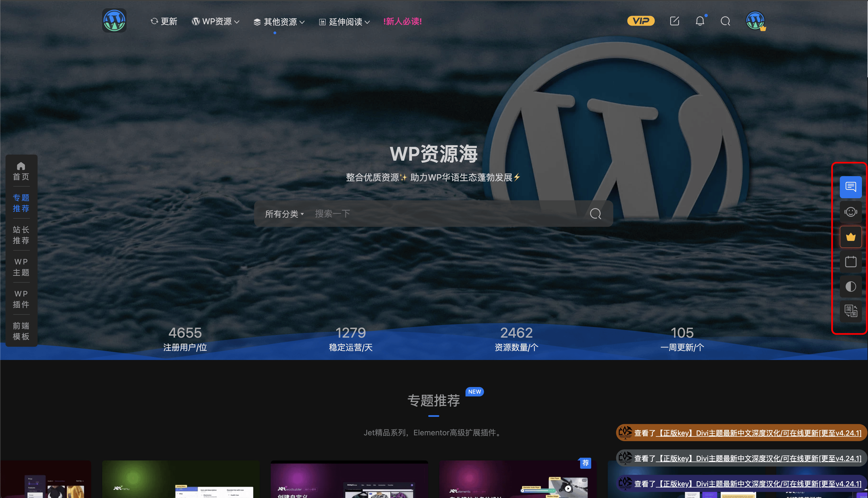Select 站长推荐 in left sidebar
Viewport: 868px width, 498px height.
pos(21,235)
